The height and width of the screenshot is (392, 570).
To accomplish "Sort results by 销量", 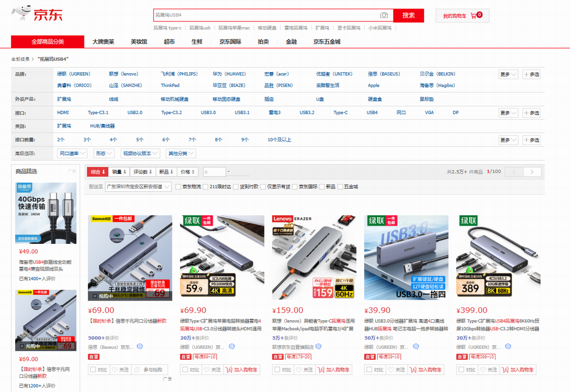I will (119, 172).
